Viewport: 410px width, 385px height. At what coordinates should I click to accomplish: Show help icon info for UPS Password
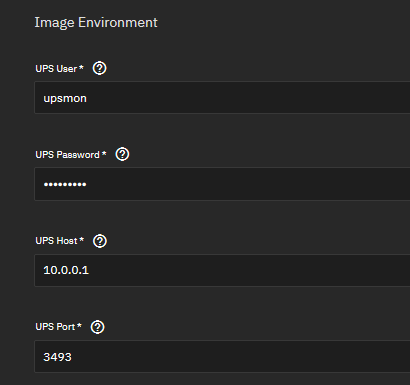pos(122,154)
